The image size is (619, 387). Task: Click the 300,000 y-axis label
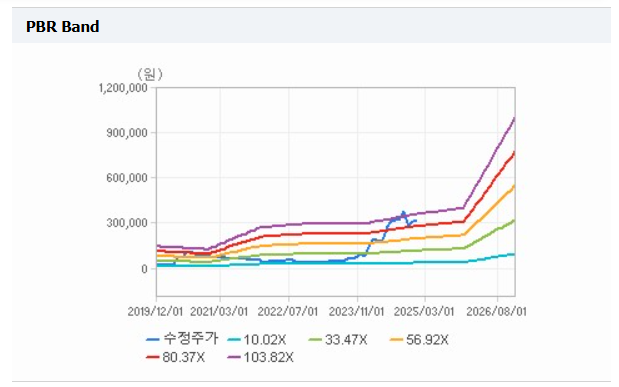pos(127,223)
